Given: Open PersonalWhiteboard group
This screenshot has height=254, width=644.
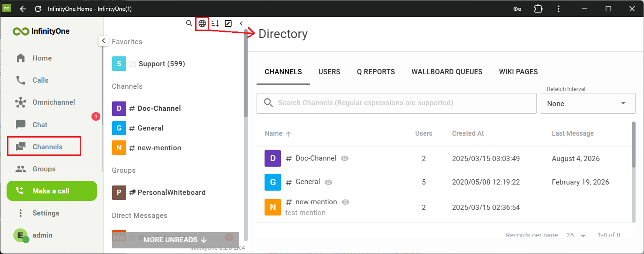Looking at the screenshot, I should (x=171, y=192).
